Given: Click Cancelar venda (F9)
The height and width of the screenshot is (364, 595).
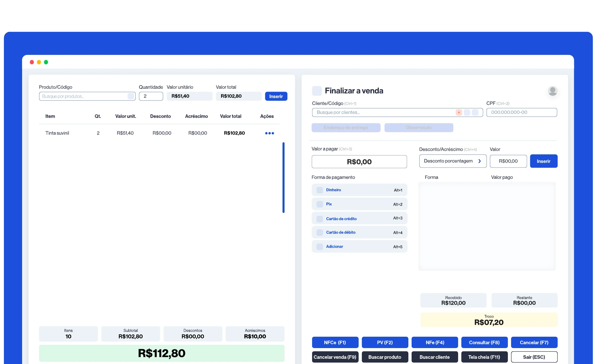Looking at the screenshot, I should click(x=335, y=357).
